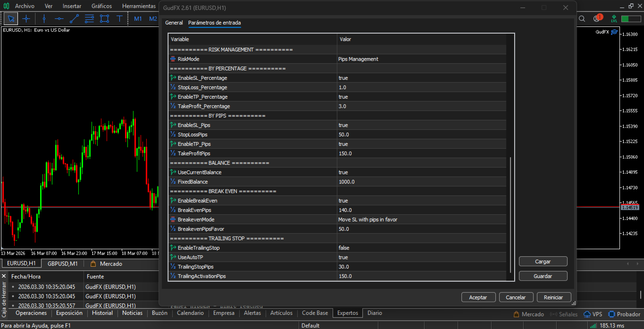Screen dimensions: 644x329
Task: Select the rectangle shapes tool
Action: [104, 19]
